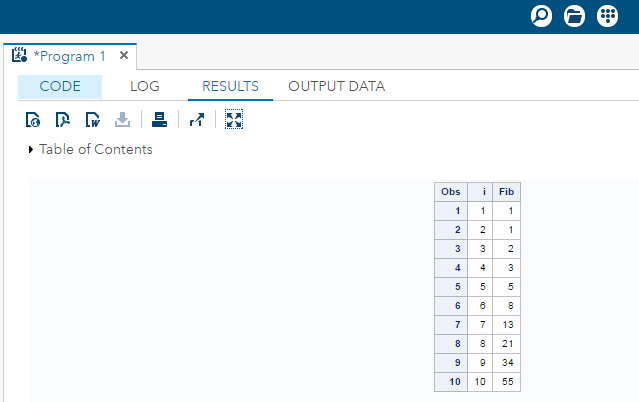
Task: Download results as Word document icon
Action: pos(93,120)
